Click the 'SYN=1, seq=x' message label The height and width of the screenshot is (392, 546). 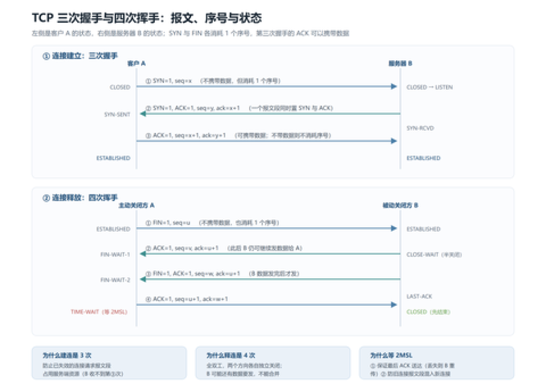point(172,81)
